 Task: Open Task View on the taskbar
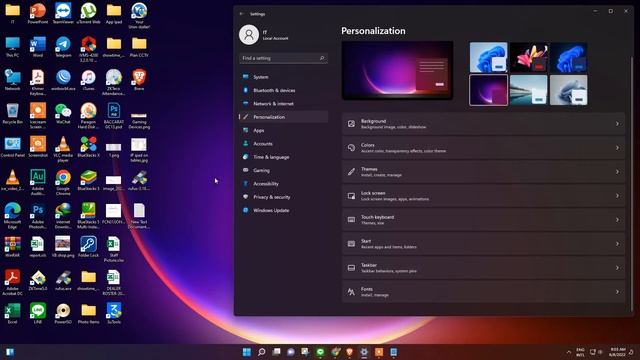point(276,352)
